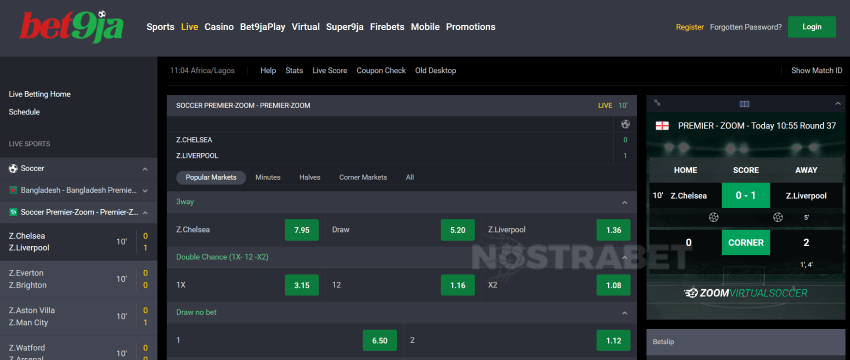Click the pitch view icon in scoreboard

pyautogui.click(x=744, y=104)
